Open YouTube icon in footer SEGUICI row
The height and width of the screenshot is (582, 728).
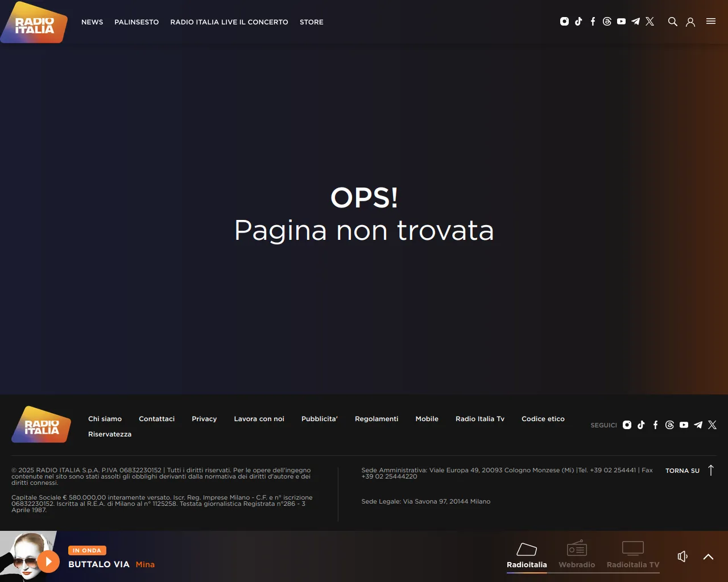(x=684, y=425)
